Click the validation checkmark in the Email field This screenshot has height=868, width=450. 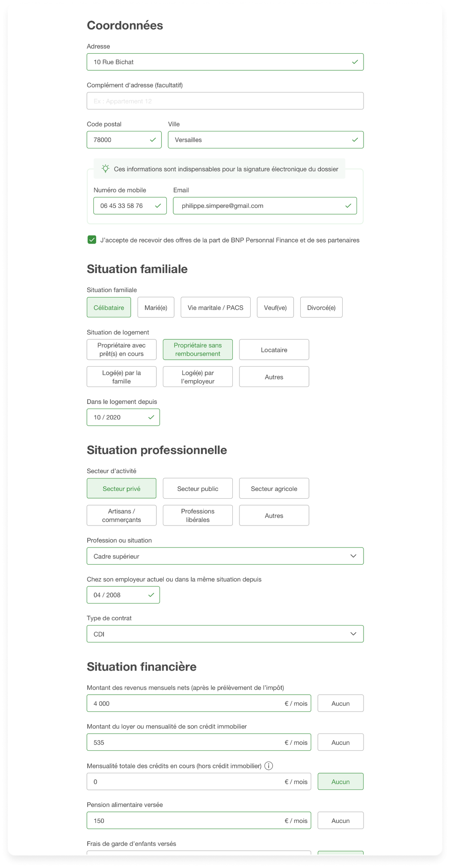(348, 206)
